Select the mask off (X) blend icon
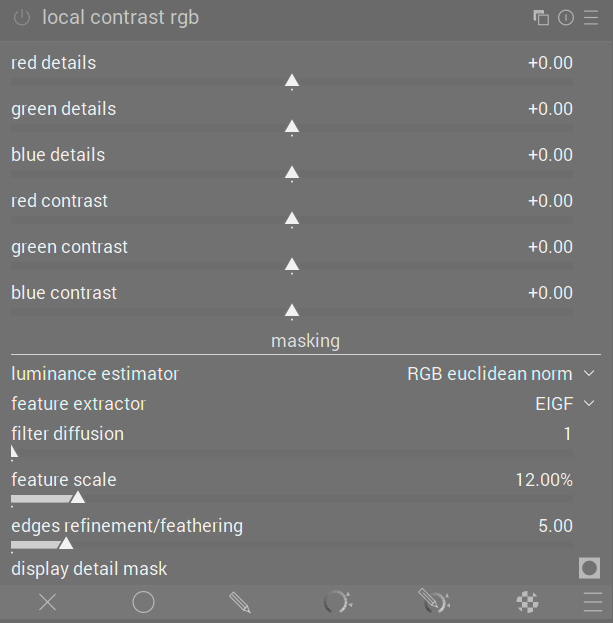Viewport: 613px width, 623px height. coord(48,602)
